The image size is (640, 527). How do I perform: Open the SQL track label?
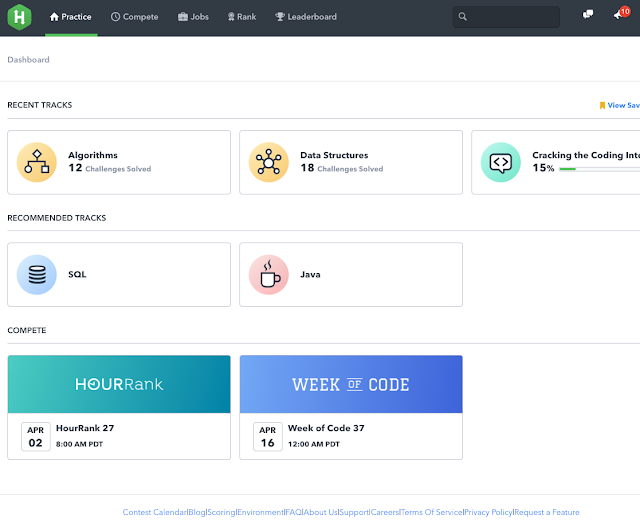pos(77,274)
